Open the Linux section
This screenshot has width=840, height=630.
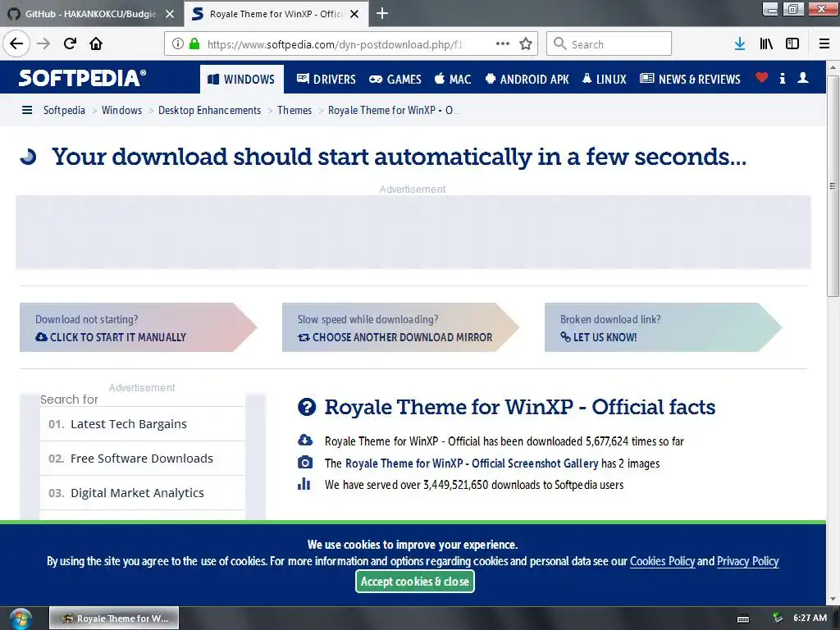(604, 80)
